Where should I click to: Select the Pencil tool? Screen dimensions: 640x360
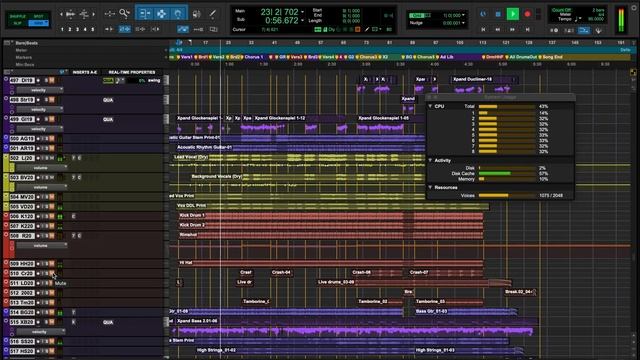213,14
